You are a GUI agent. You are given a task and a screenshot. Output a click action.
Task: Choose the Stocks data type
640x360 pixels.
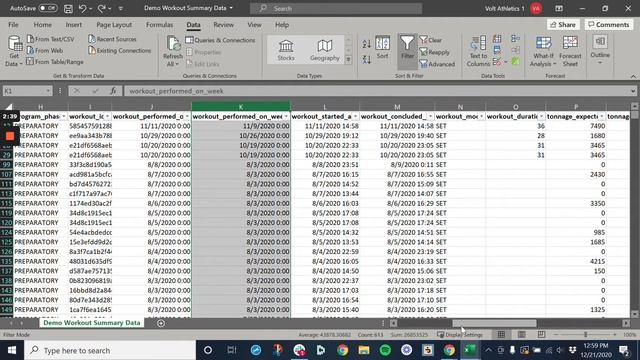286,50
